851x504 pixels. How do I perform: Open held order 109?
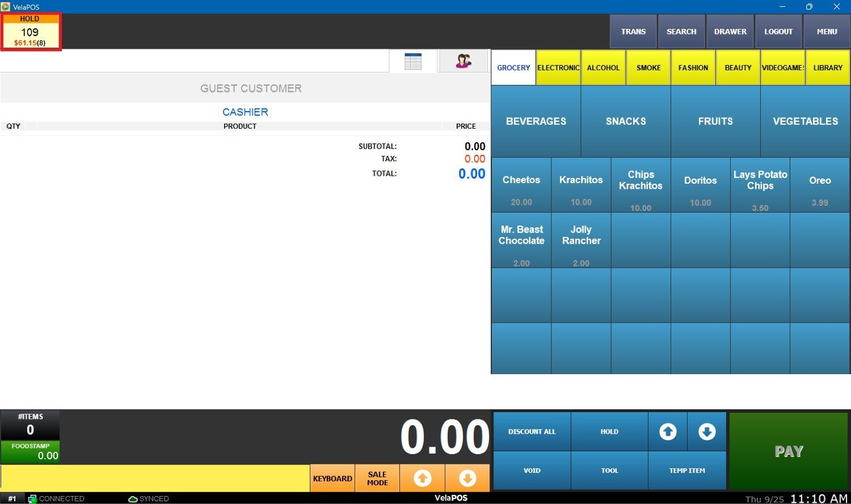pyautogui.click(x=30, y=32)
